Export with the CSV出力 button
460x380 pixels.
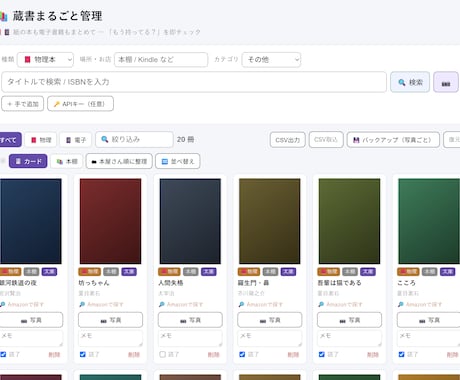pos(288,140)
